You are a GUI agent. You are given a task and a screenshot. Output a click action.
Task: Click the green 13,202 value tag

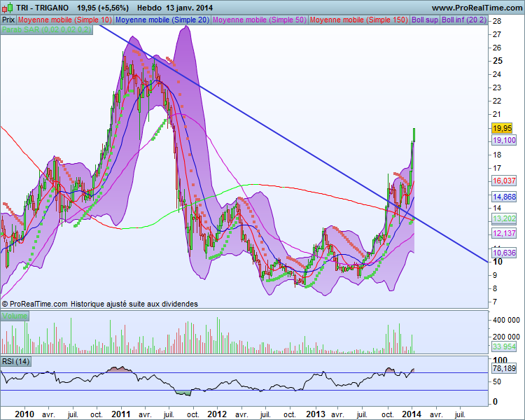tap(504, 218)
